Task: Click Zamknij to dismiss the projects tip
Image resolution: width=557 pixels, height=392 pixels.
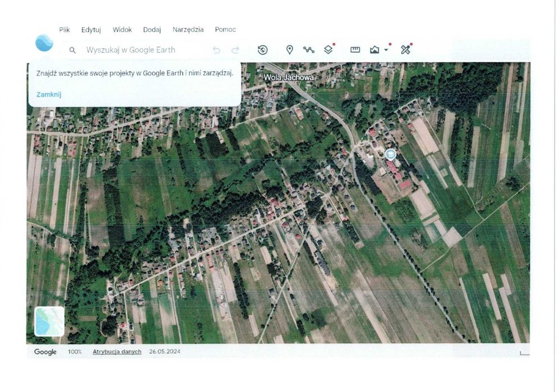Action: coord(49,94)
